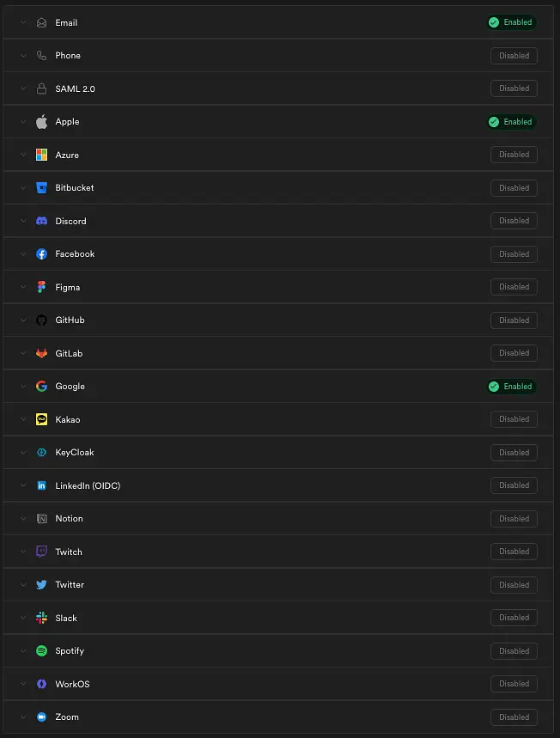The width and height of the screenshot is (560, 738).
Task: Click the Disabled button for WorkOS
Action: [514, 684]
